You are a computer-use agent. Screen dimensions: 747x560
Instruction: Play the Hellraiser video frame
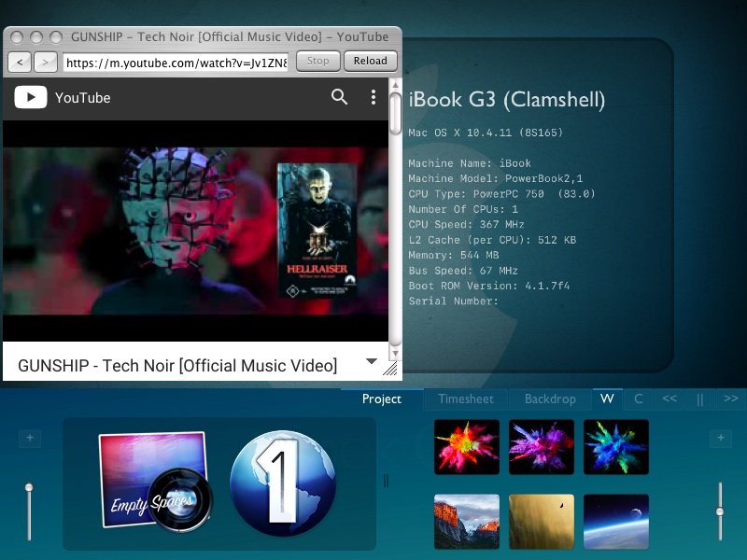[x=195, y=231]
